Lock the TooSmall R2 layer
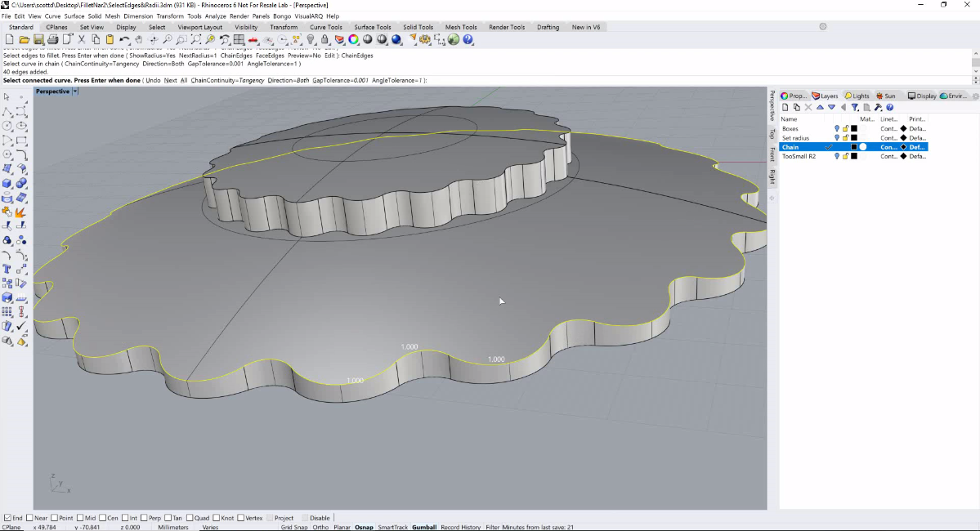Viewport: 980px width, 531px height. (x=846, y=156)
